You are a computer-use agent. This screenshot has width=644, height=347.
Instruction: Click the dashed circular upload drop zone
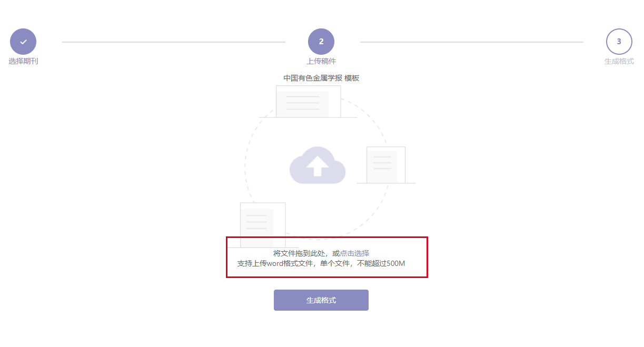(x=318, y=165)
